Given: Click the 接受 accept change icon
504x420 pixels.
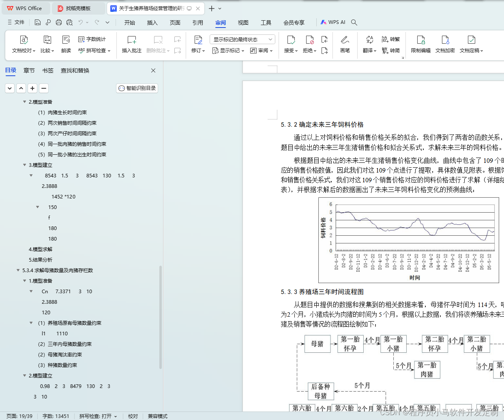Looking at the screenshot, I should tap(291, 40).
